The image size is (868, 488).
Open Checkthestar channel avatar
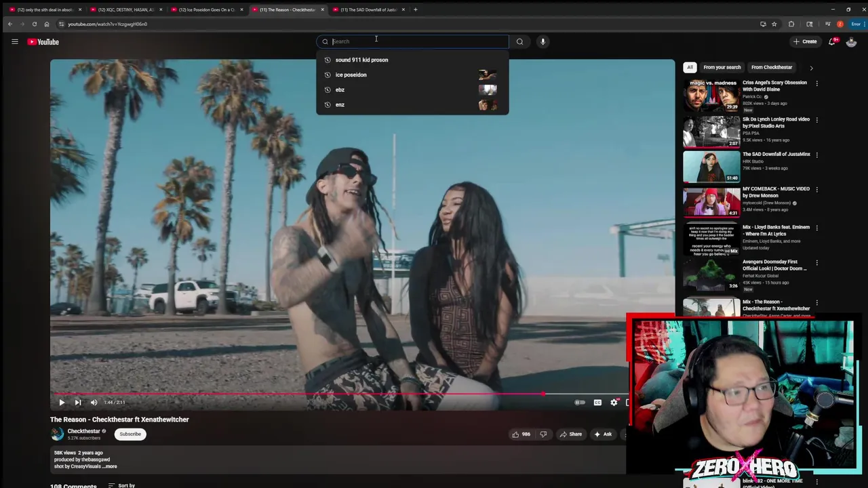click(x=57, y=434)
